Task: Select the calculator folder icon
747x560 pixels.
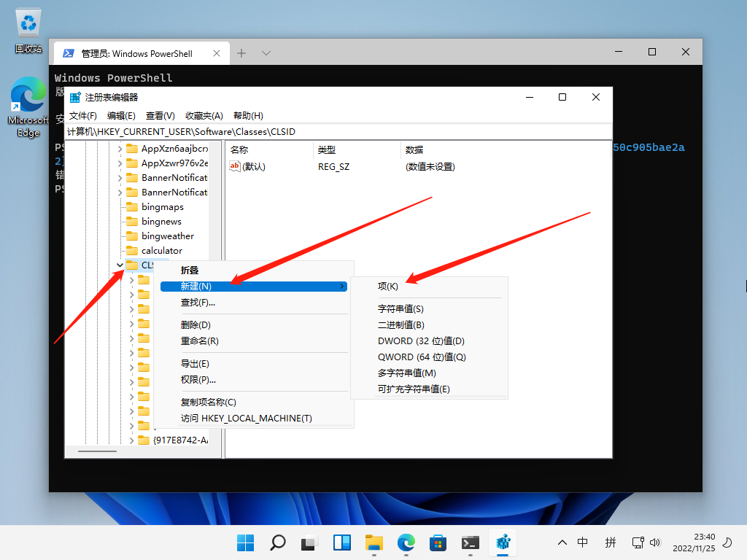Action: pyautogui.click(x=132, y=251)
